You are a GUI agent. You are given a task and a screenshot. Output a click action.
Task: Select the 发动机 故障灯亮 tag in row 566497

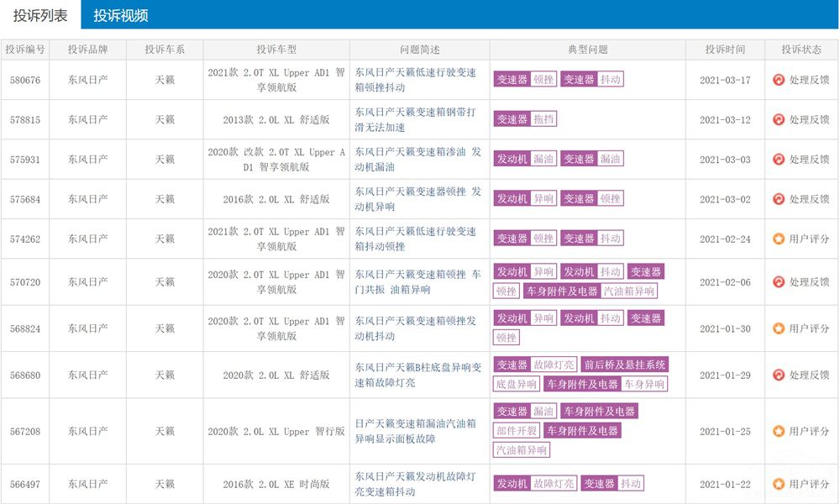point(535,484)
